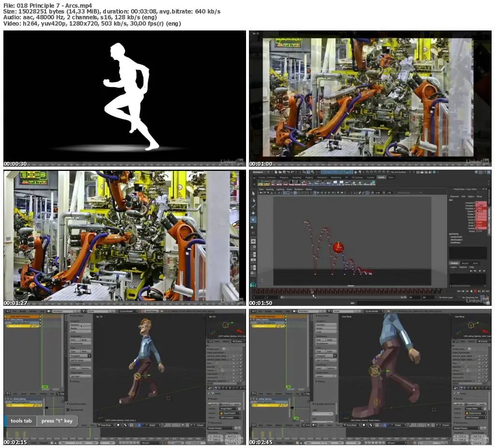
Task: Click the 'Video: h264, yuv420p' info line
Action: click(92, 23)
